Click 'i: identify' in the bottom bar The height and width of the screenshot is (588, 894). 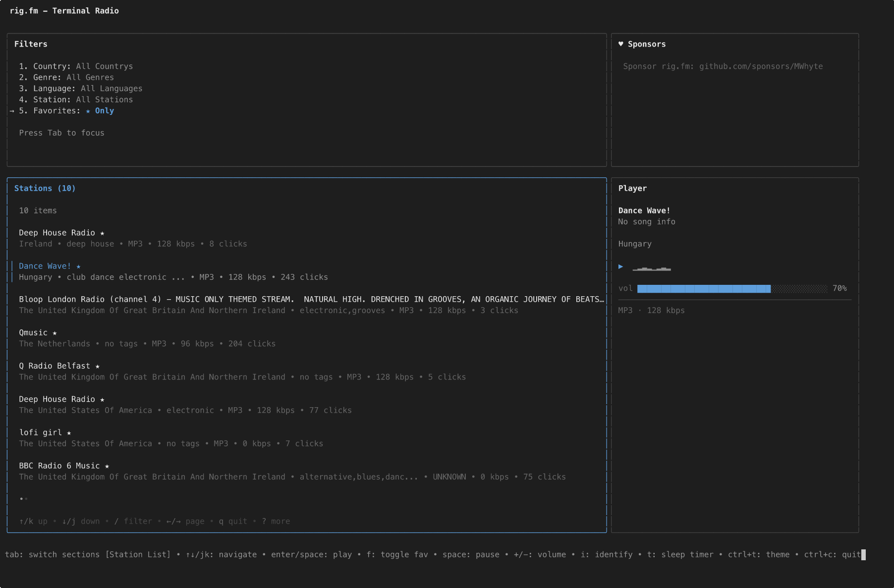click(607, 555)
